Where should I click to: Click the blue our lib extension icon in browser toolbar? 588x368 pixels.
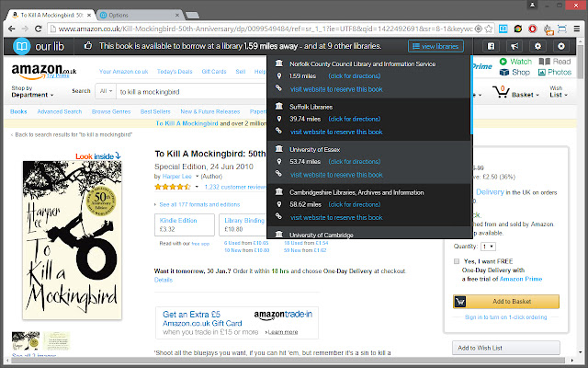(503, 29)
